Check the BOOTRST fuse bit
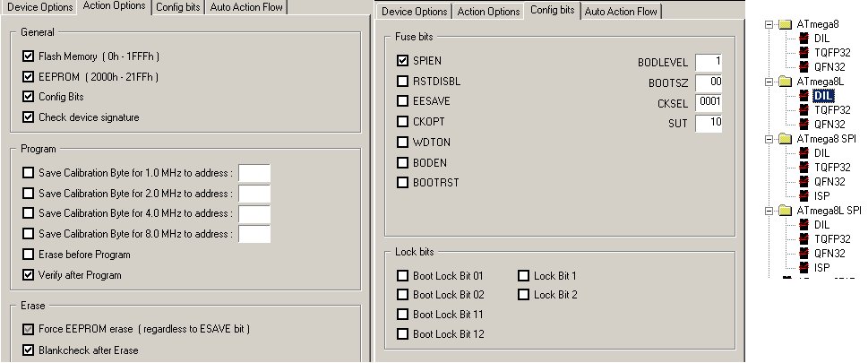Screen dimensions: 868x363 402,182
